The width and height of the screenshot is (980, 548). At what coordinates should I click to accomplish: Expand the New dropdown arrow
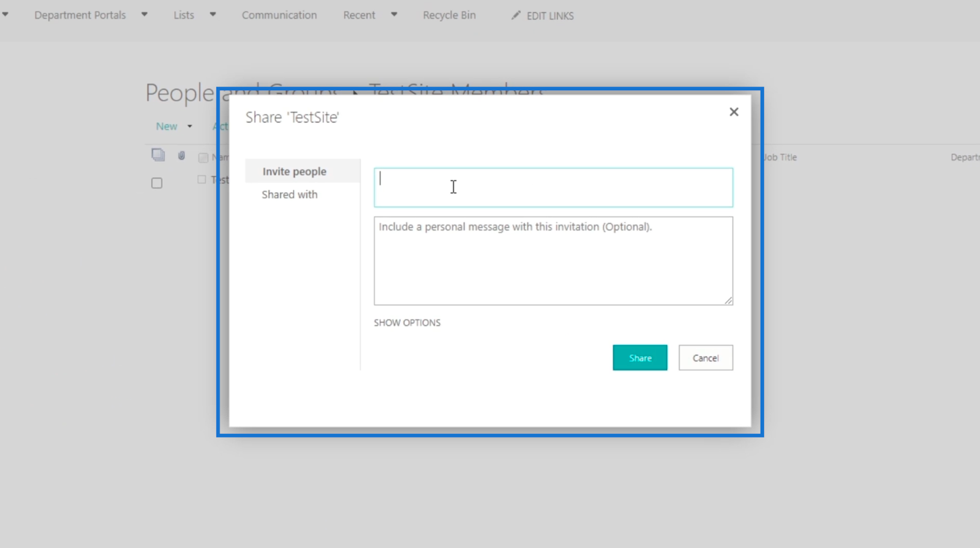[x=190, y=127]
